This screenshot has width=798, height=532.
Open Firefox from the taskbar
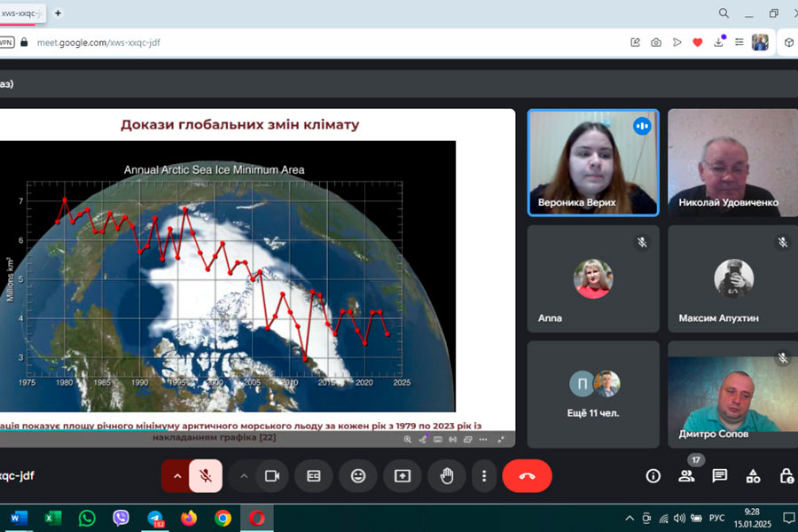point(189,518)
